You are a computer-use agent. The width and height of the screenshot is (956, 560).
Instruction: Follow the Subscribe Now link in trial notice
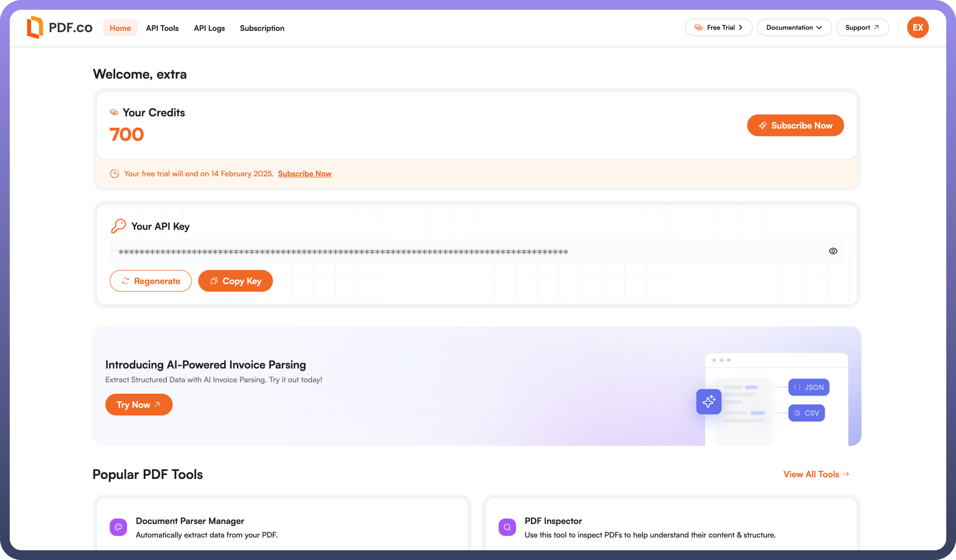point(305,174)
